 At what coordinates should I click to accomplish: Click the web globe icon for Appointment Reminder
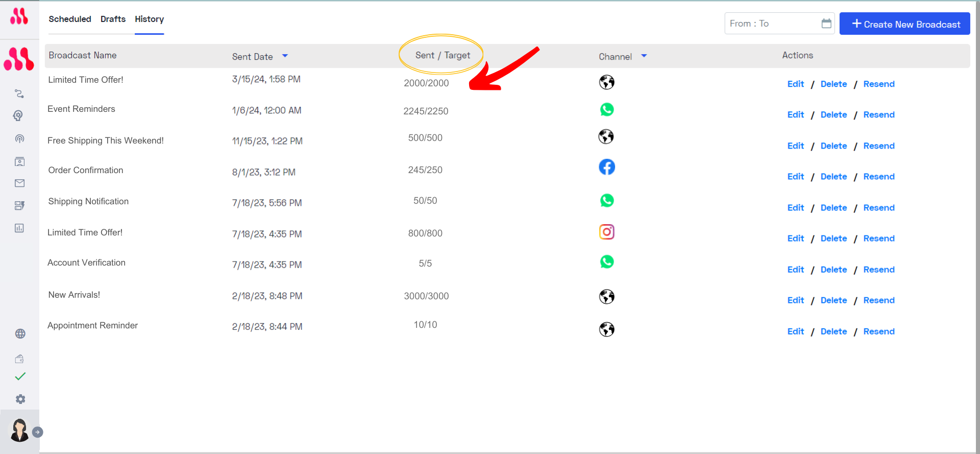click(x=606, y=329)
